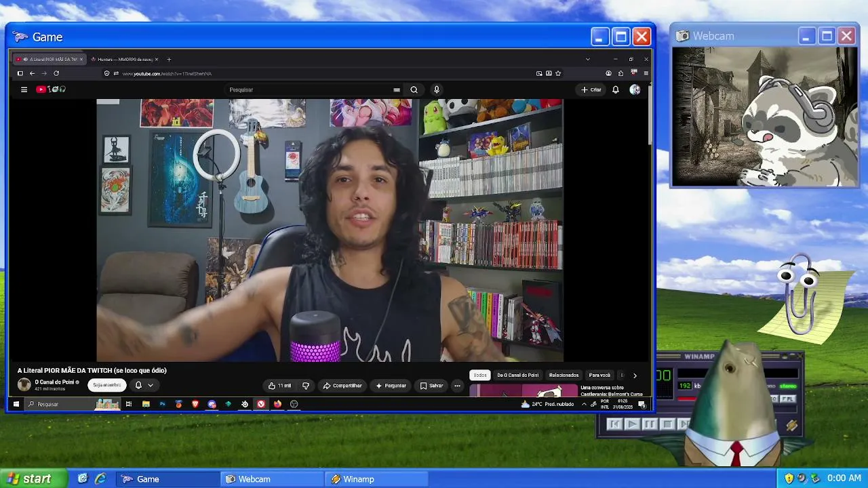Open the YouTube account avatar menu
Viewport: 868px width, 488px height.
click(x=635, y=89)
